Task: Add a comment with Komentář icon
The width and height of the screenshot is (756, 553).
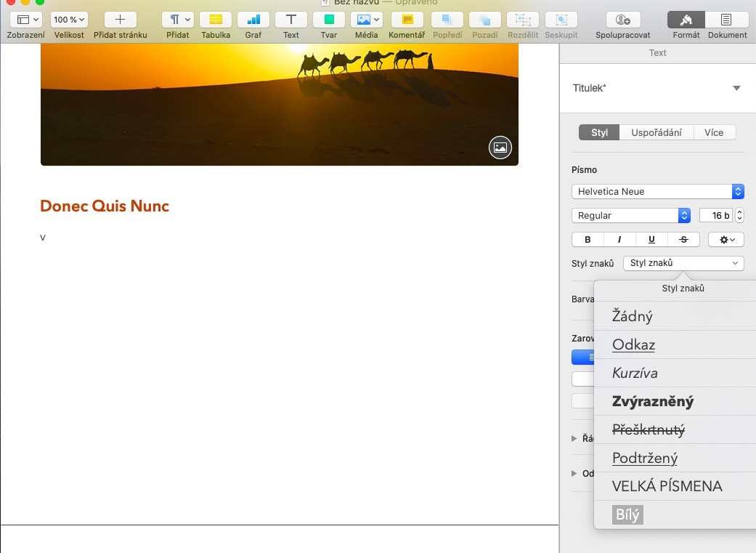Action: 407,20
